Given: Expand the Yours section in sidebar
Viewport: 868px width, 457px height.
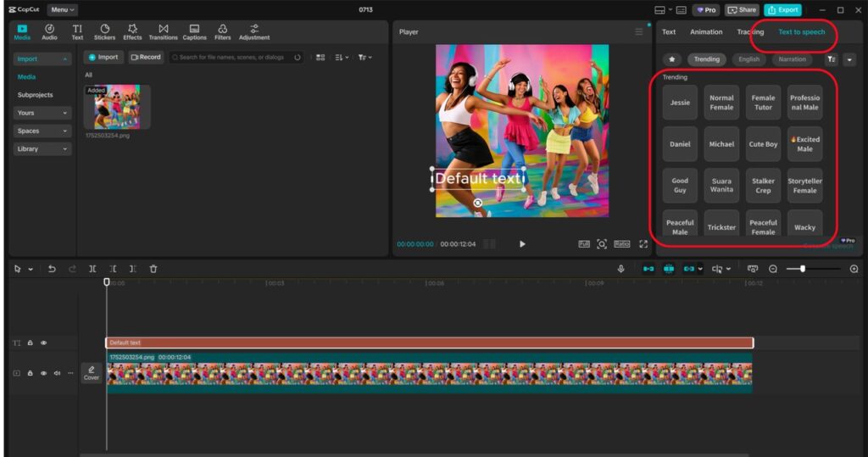Looking at the screenshot, I should pyautogui.click(x=42, y=113).
